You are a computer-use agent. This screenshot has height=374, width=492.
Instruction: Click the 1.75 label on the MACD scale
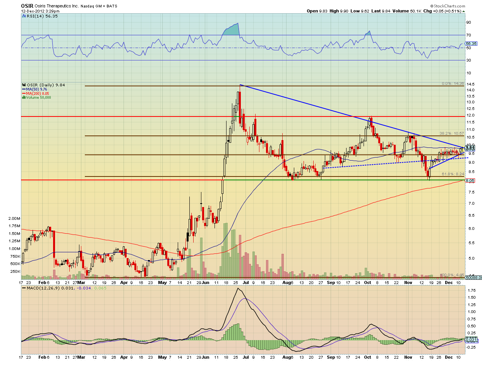click(471, 290)
